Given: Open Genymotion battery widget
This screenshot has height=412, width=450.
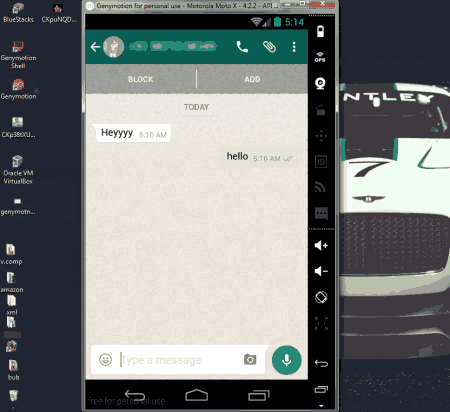Looking at the screenshot, I should [x=320, y=32].
